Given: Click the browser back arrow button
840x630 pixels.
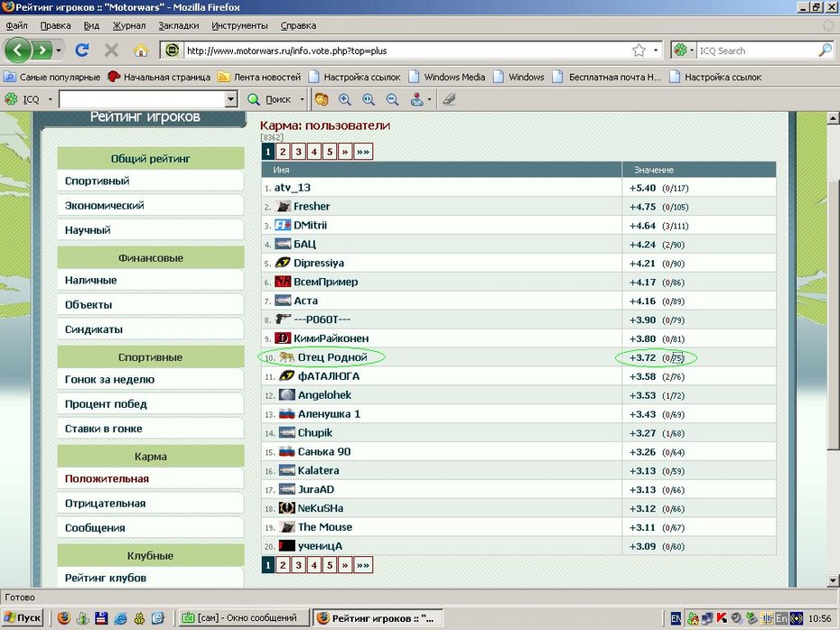Looking at the screenshot, I should coord(19,50).
